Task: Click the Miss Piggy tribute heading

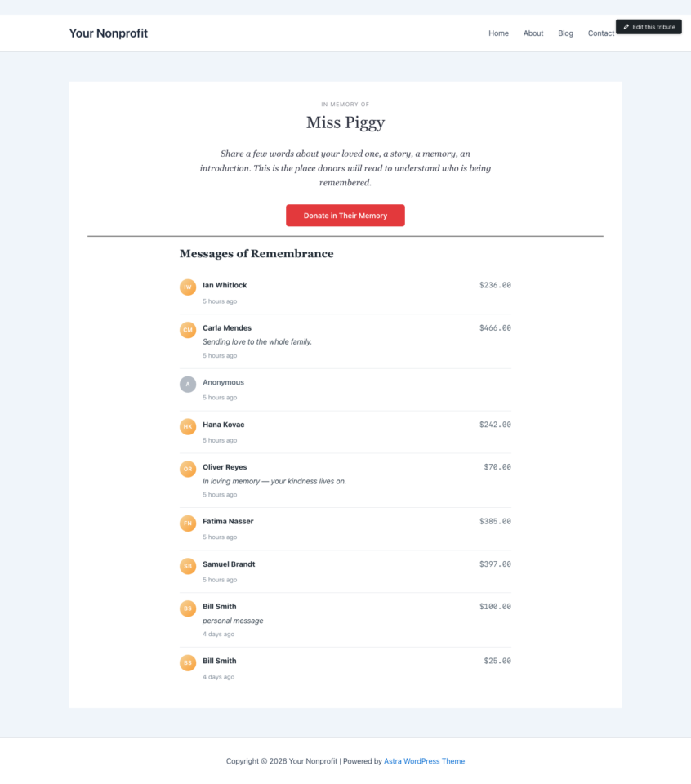Action: [x=345, y=122]
